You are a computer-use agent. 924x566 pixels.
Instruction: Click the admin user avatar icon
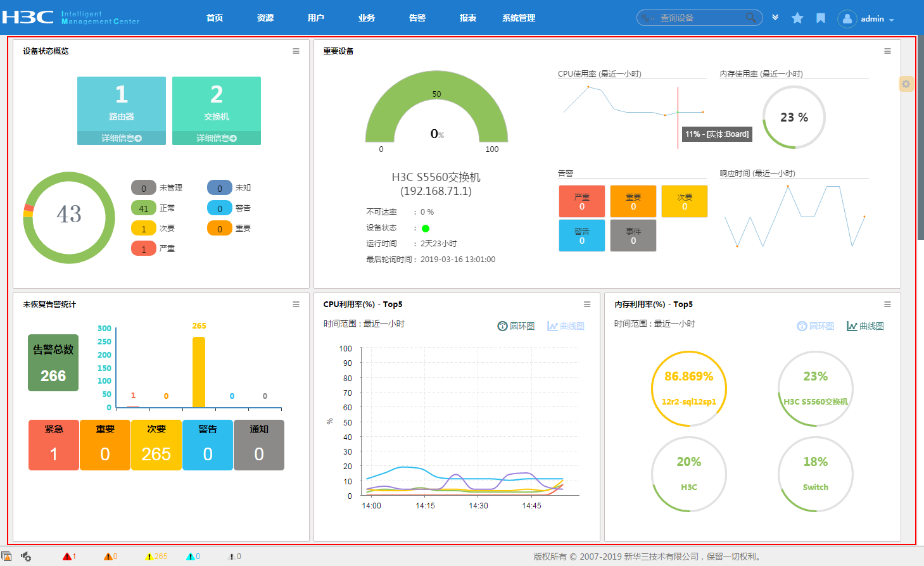point(847,18)
